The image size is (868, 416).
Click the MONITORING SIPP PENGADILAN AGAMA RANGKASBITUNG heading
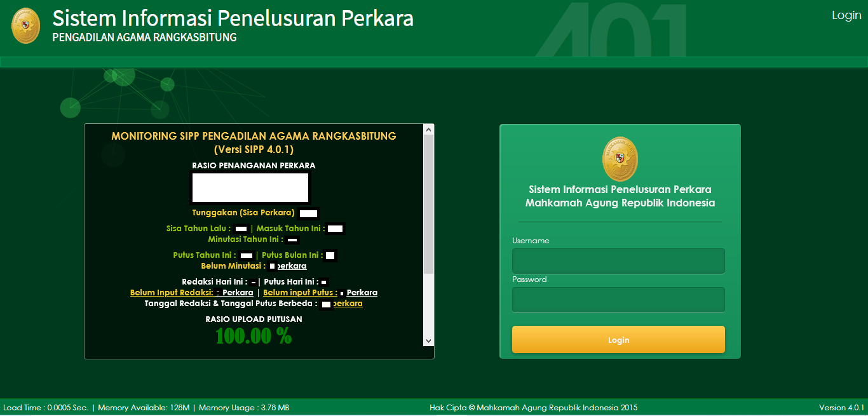coord(254,136)
